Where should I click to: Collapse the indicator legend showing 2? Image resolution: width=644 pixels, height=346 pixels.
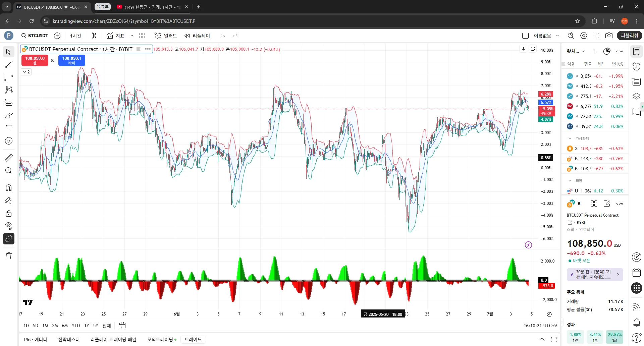point(26,72)
